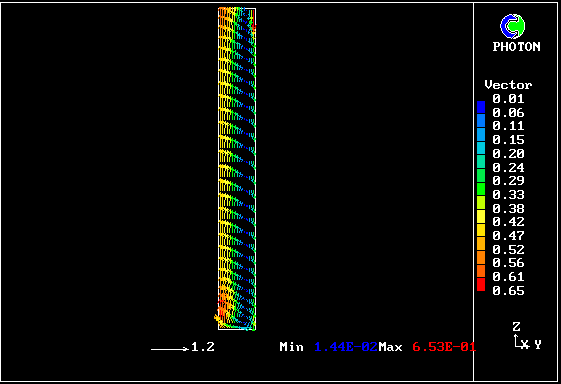The height and width of the screenshot is (384, 561).
Task: Click the PHOTON text label
Action: coord(516,47)
